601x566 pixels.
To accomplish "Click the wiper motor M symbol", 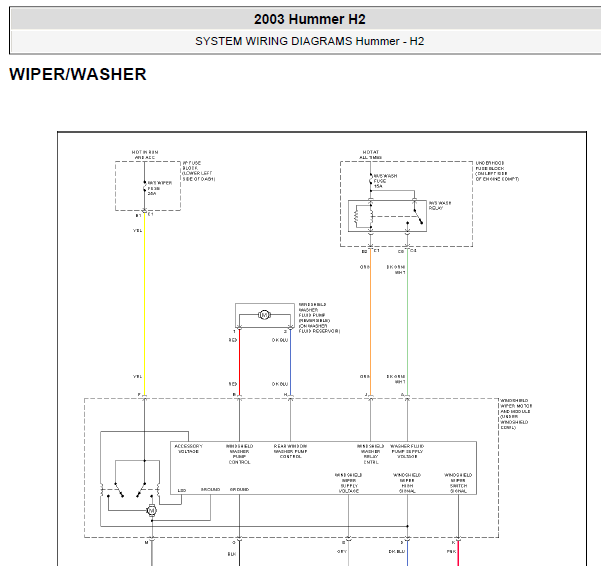I will (152, 510).
